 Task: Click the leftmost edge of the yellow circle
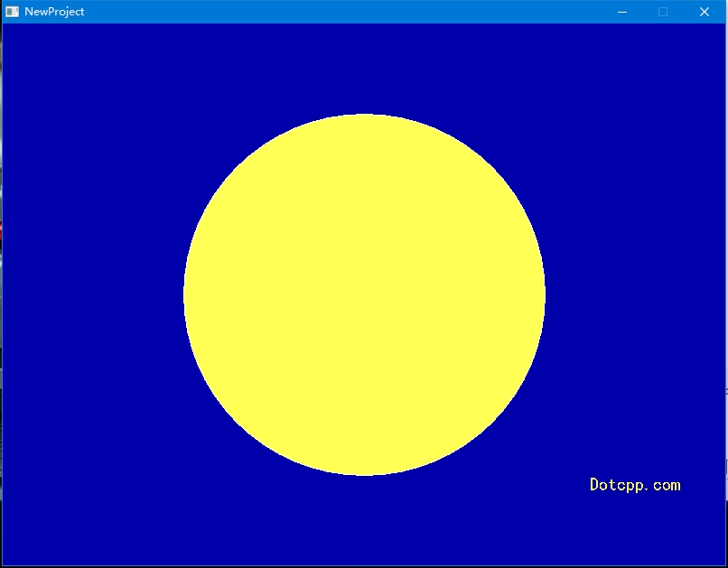point(186,294)
